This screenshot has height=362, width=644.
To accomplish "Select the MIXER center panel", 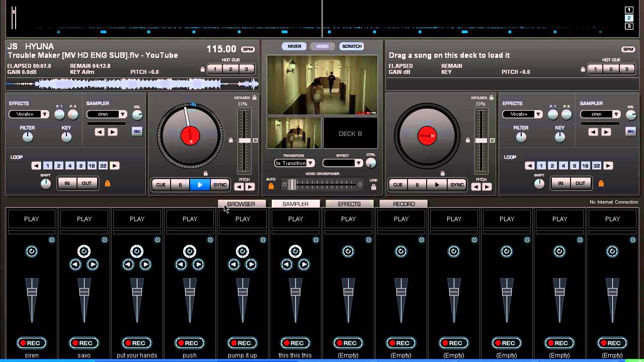I will pyautogui.click(x=294, y=46).
